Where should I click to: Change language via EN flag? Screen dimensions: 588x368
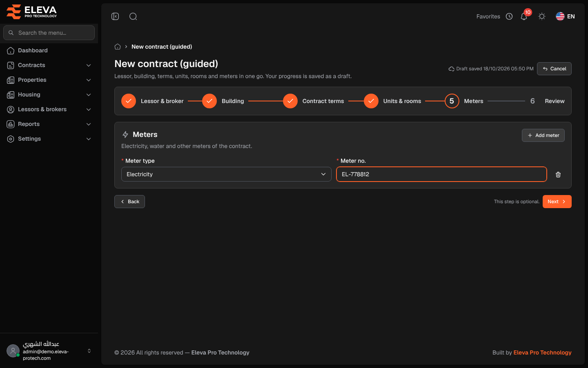(x=565, y=16)
